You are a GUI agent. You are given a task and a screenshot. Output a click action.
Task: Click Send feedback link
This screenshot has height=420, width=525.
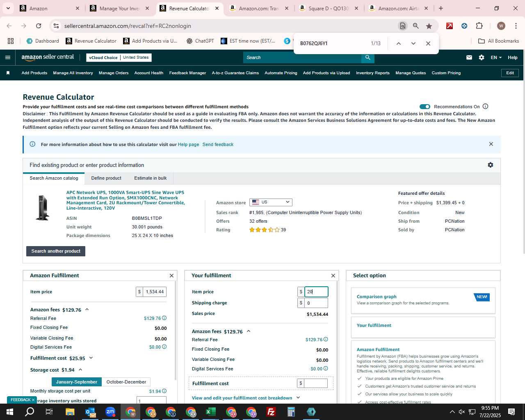point(218,144)
